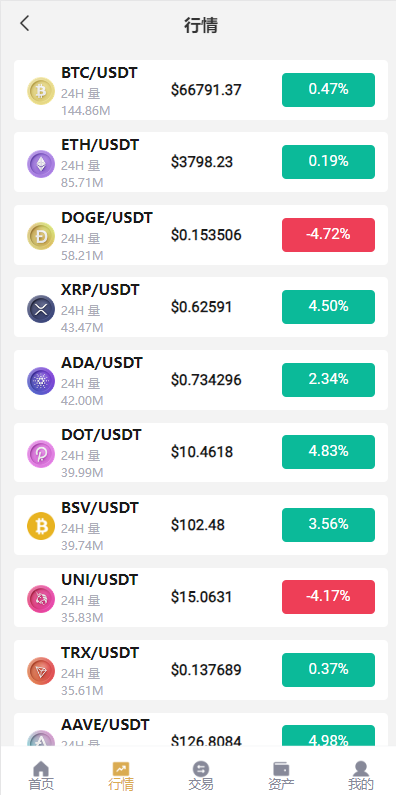Viewport: 396px width, 795px height.
Task: Open the ETH/USDT price $3798.23 row
Action: point(201,162)
